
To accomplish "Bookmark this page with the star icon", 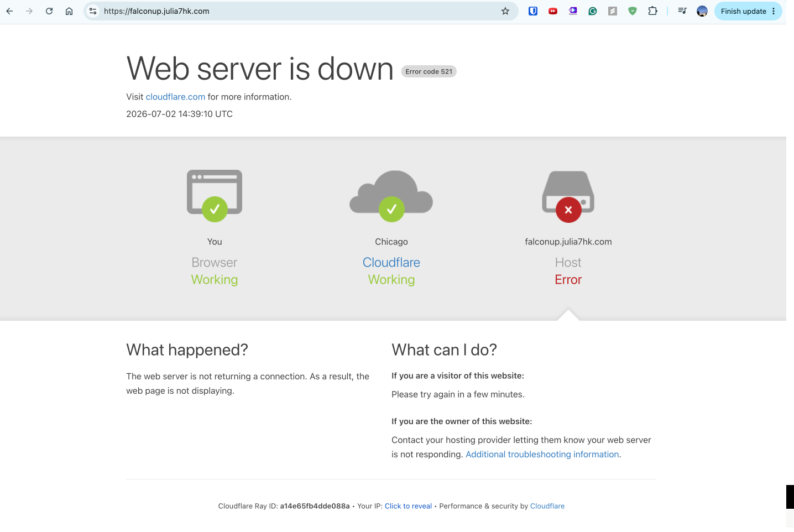I will click(505, 11).
